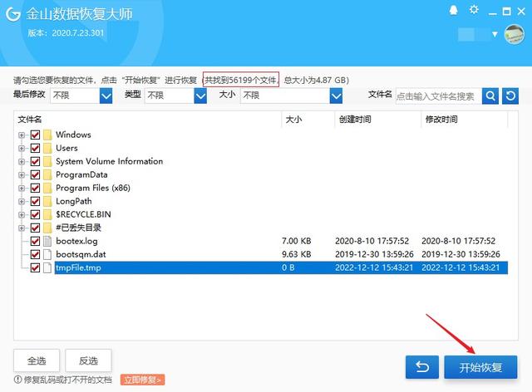Click the notification bell icon
This screenshot has height=392, width=532.
point(453,11)
